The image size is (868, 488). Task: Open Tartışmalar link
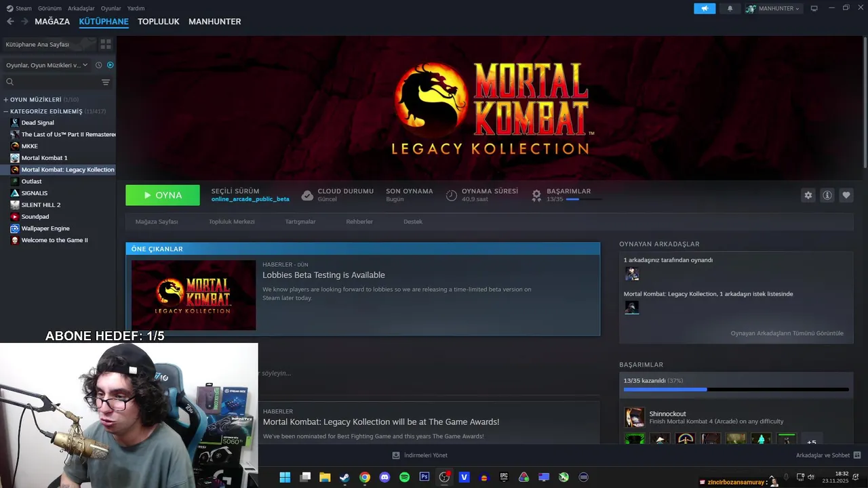click(300, 222)
